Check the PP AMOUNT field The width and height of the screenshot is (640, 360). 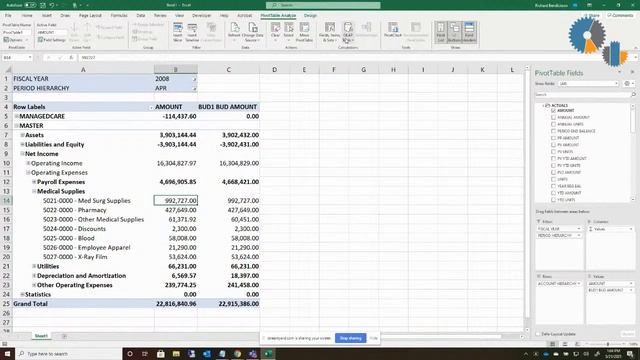[x=553, y=138]
